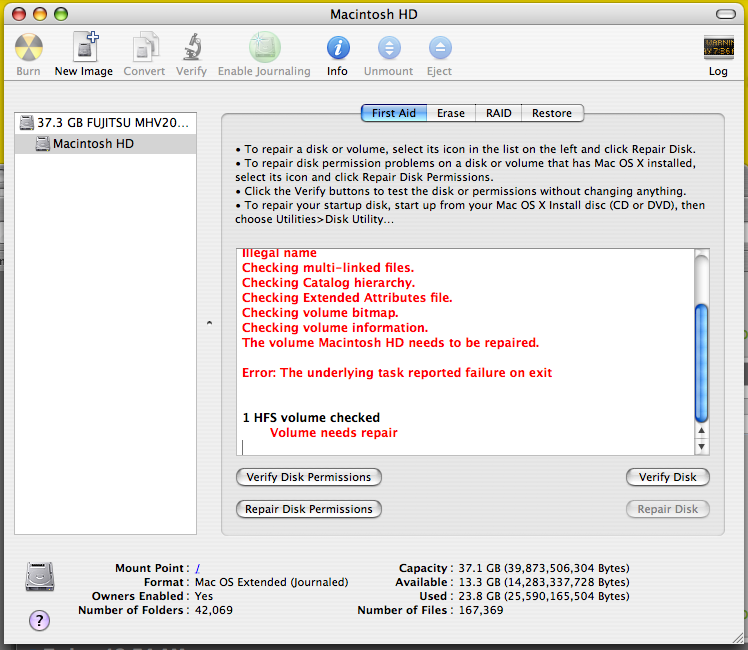748x650 pixels.
Task: Click 'Checking Extended Attributes file.' log line
Action: (347, 298)
